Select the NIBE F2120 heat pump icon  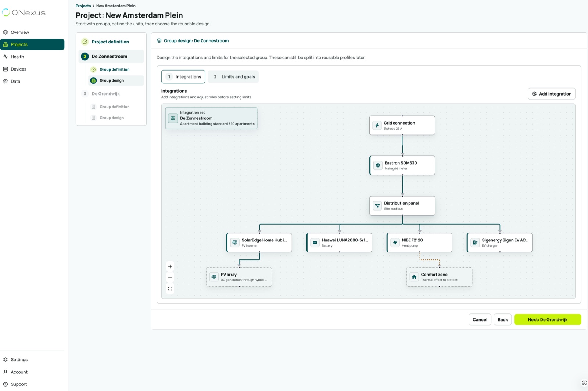(395, 243)
